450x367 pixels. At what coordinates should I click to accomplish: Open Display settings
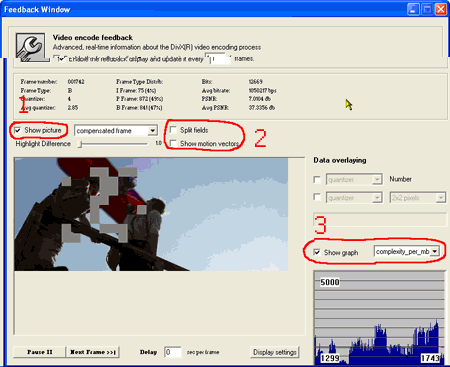coord(275,352)
